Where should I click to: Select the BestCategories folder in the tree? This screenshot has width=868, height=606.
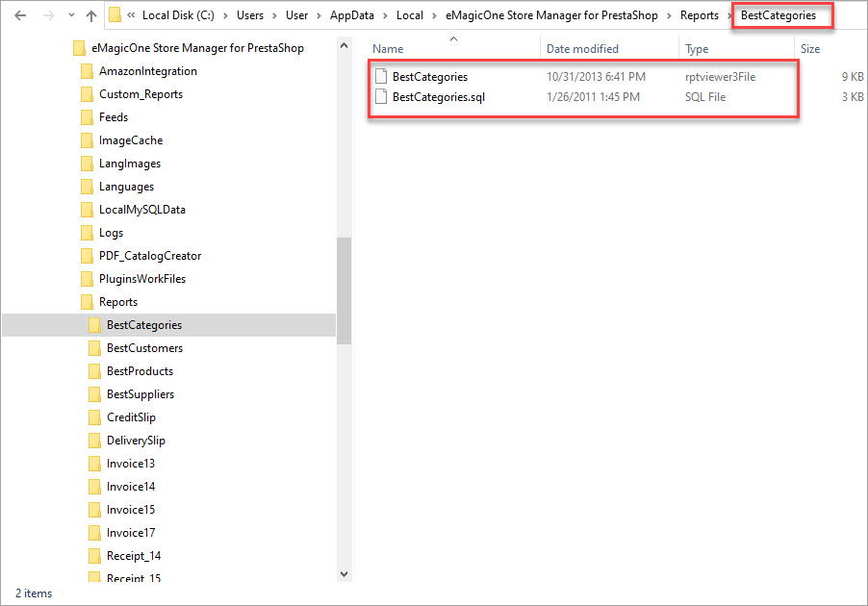(x=168, y=325)
